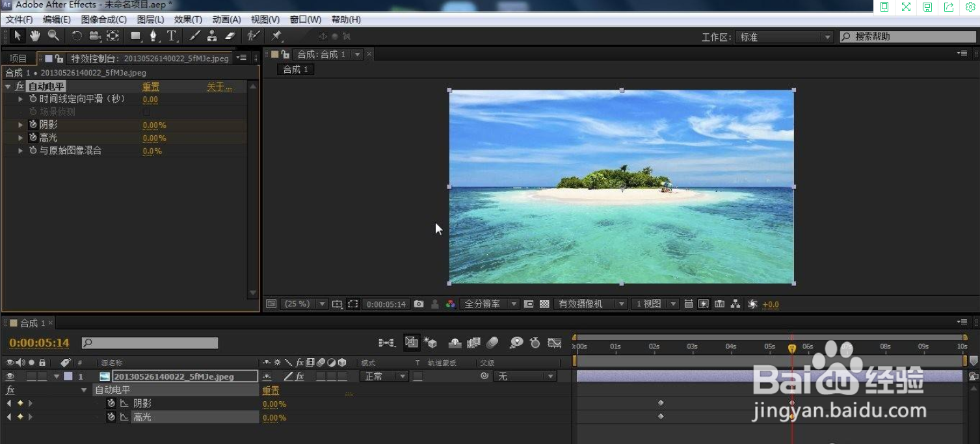The width and height of the screenshot is (980, 444).
Task: Click 重置 in the timeline 自动电平 row
Action: tap(271, 391)
